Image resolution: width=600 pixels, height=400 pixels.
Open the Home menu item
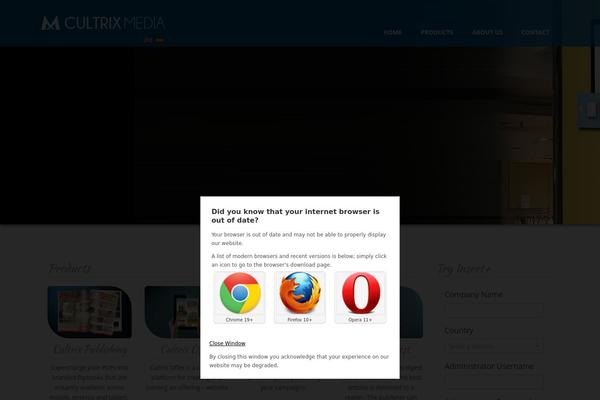point(393,33)
